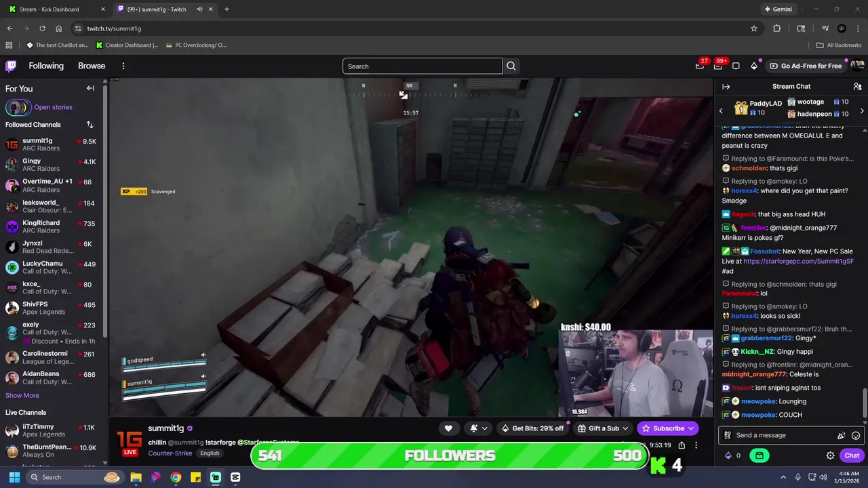Open File Explorer from taskbar
The image size is (868, 488).
point(136,477)
